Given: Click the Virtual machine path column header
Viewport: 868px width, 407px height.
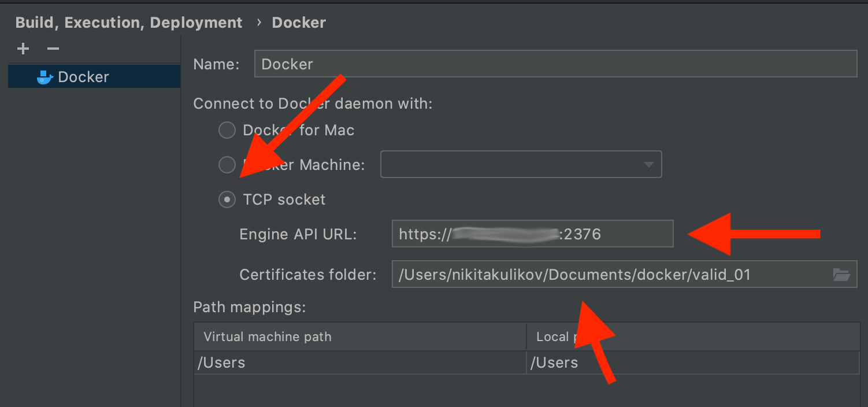Looking at the screenshot, I should (268, 336).
